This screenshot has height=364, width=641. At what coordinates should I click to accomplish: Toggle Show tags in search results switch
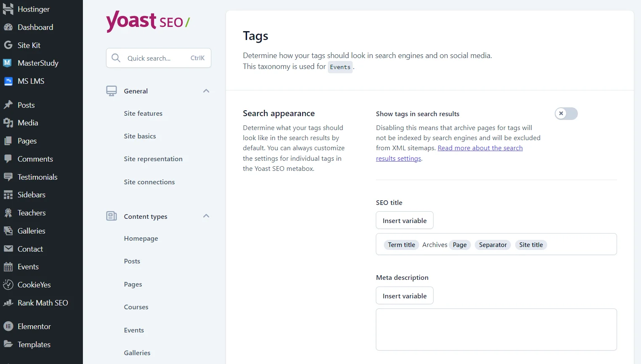click(x=566, y=114)
